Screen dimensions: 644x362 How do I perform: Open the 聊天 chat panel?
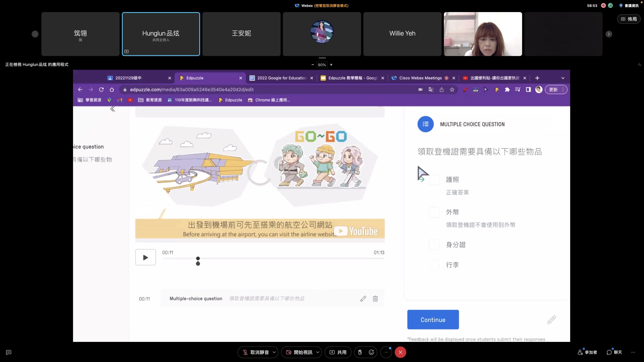coord(614,352)
